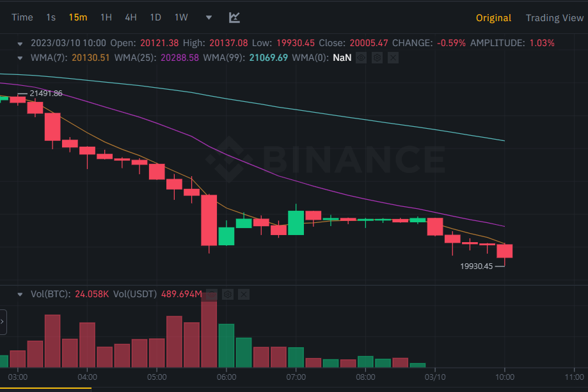Viewport: 588px width, 392px height.
Task: Switch chart to 1H interval
Action: 106,17
